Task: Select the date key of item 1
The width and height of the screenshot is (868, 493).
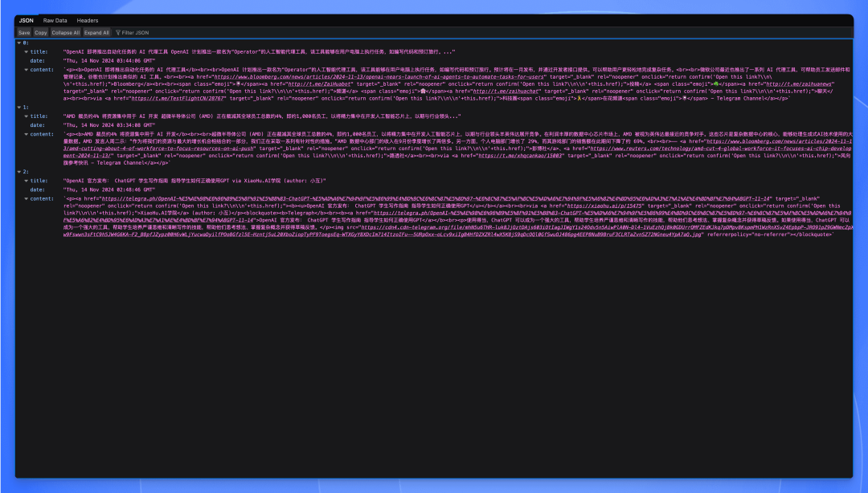Action: pos(37,125)
